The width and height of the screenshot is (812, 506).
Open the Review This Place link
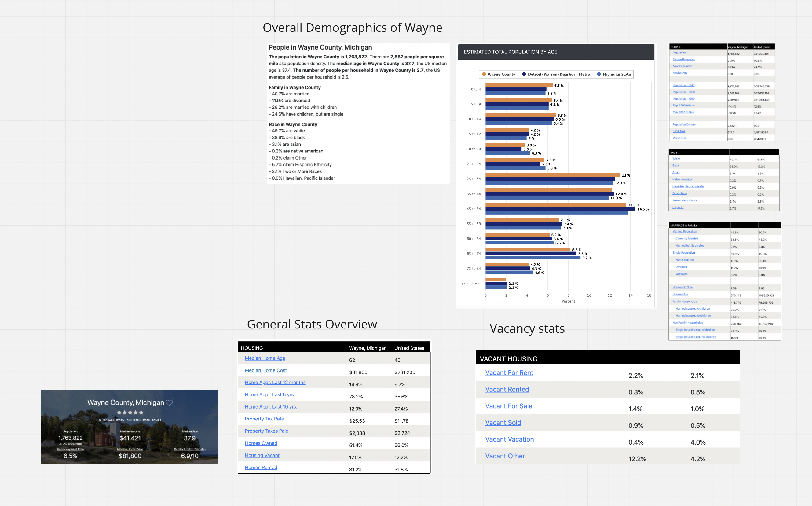(127, 420)
